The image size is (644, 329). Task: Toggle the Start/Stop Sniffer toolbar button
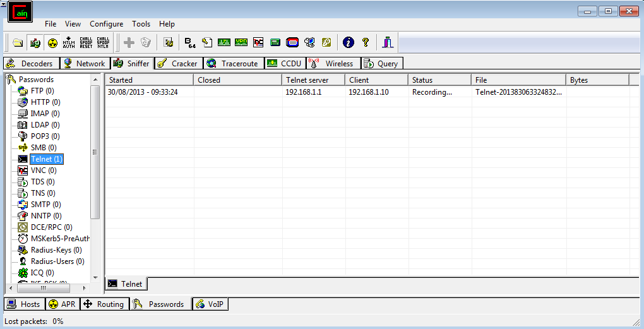tap(35, 42)
